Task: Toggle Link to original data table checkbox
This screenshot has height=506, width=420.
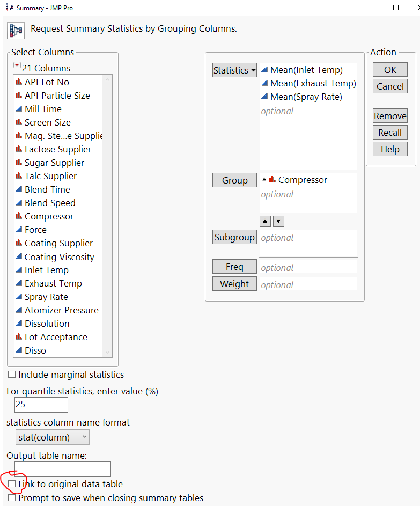Action: click(x=12, y=484)
